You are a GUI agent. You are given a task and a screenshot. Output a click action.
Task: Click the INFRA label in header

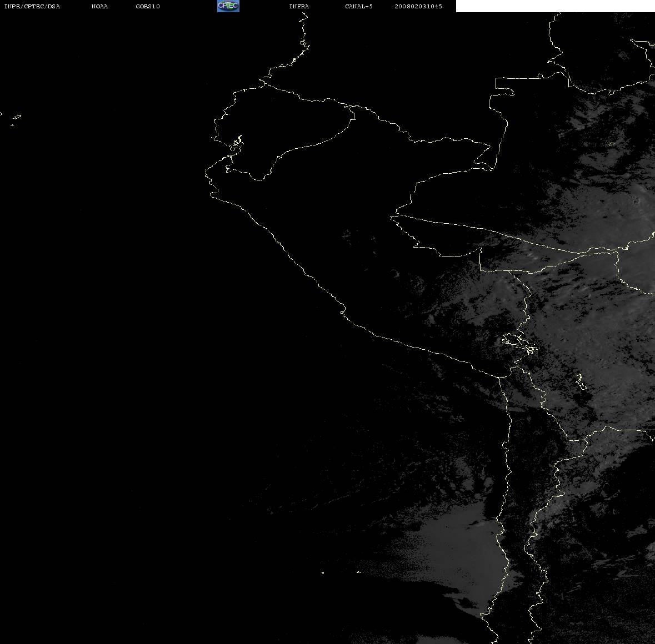click(299, 6)
